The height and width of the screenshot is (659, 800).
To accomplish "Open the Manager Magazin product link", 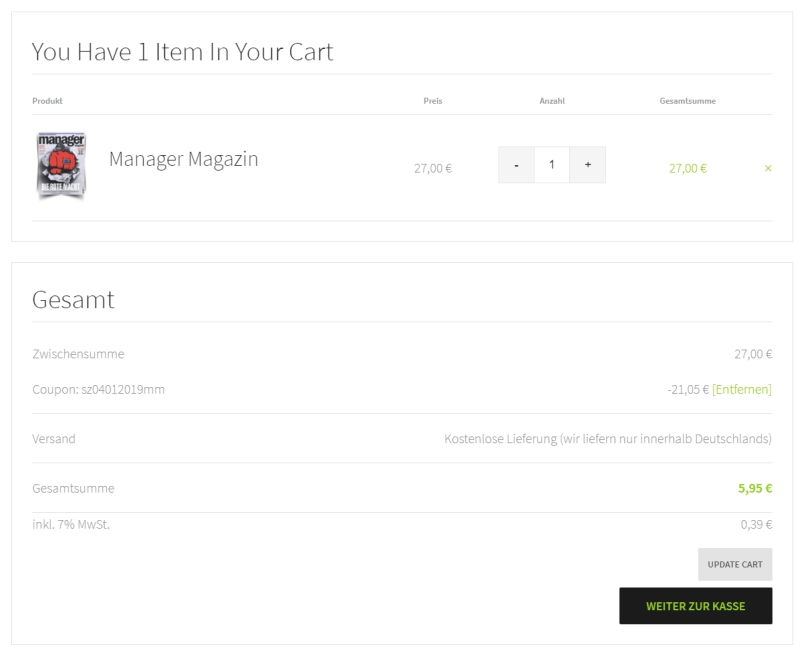I will (x=183, y=159).
